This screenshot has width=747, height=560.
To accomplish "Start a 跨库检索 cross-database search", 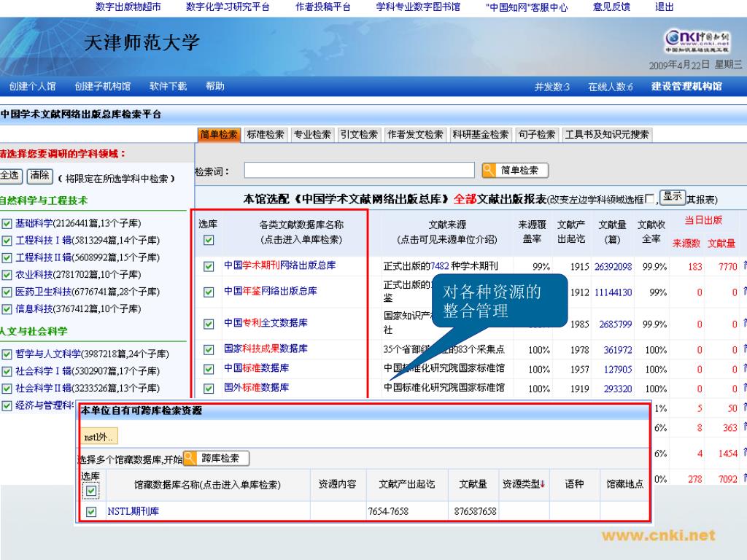I will tap(216, 458).
